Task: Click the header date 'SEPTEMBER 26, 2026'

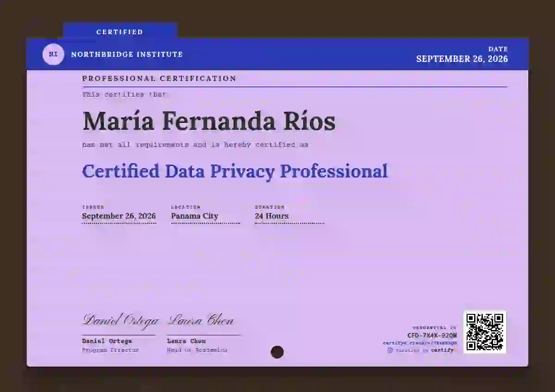Action: (x=462, y=59)
